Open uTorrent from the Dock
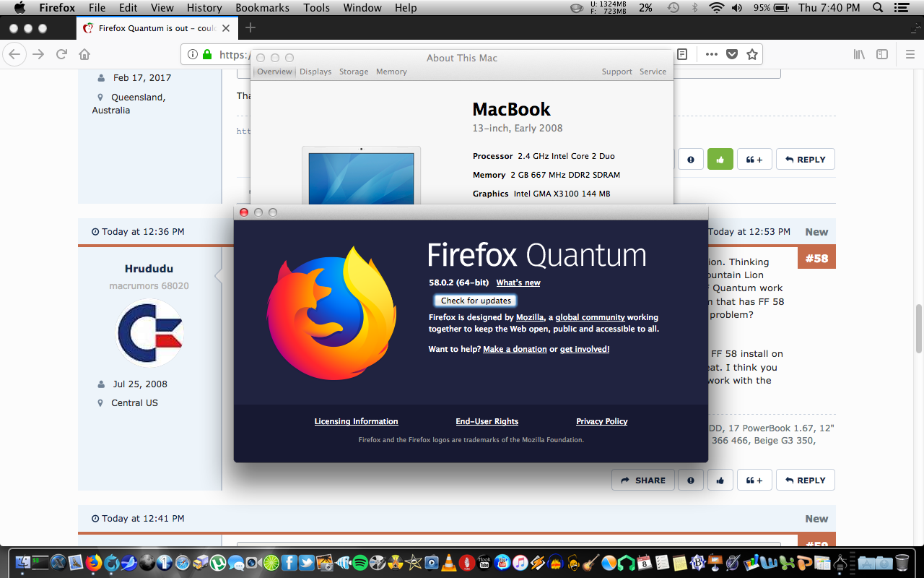This screenshot has height=578, width=924. pyautogui.click(x=217, y=563)
